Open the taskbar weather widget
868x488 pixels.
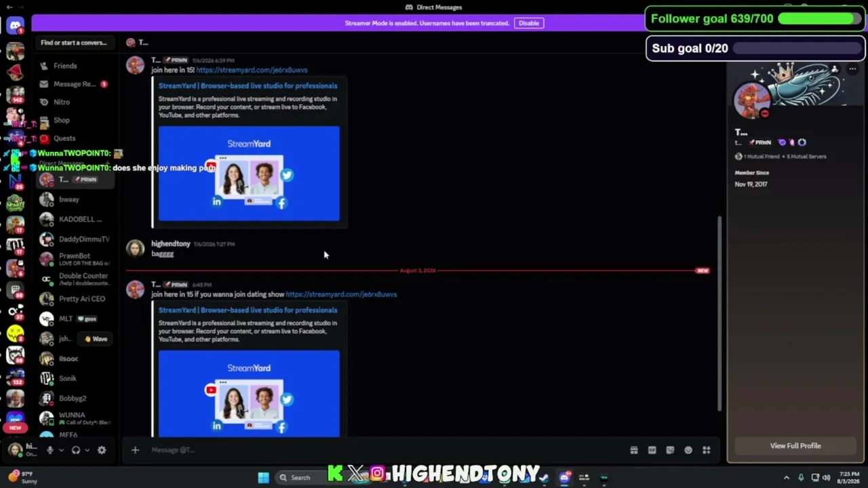pyautogui.click(x=22, y=477)
